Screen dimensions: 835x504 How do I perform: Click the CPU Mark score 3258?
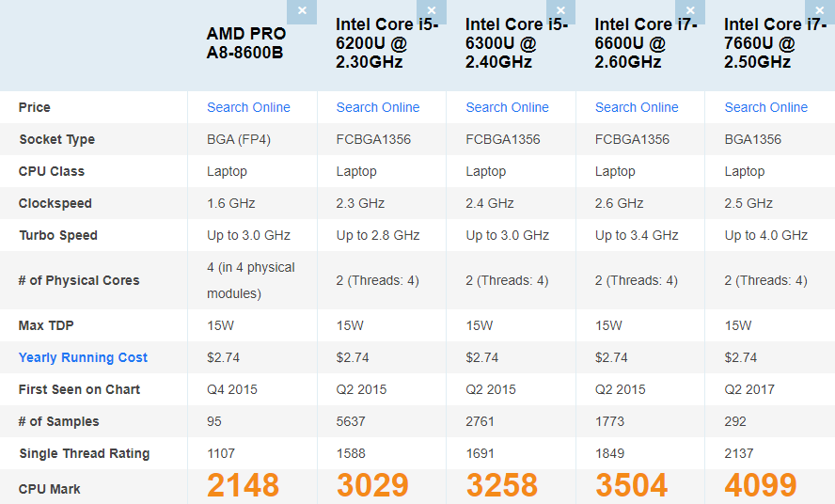[501, 485]
